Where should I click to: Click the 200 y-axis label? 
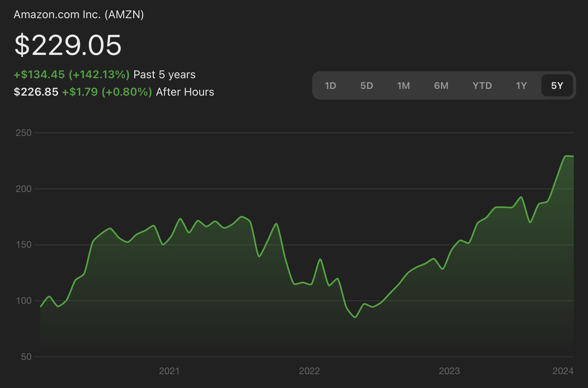(24, 189)
